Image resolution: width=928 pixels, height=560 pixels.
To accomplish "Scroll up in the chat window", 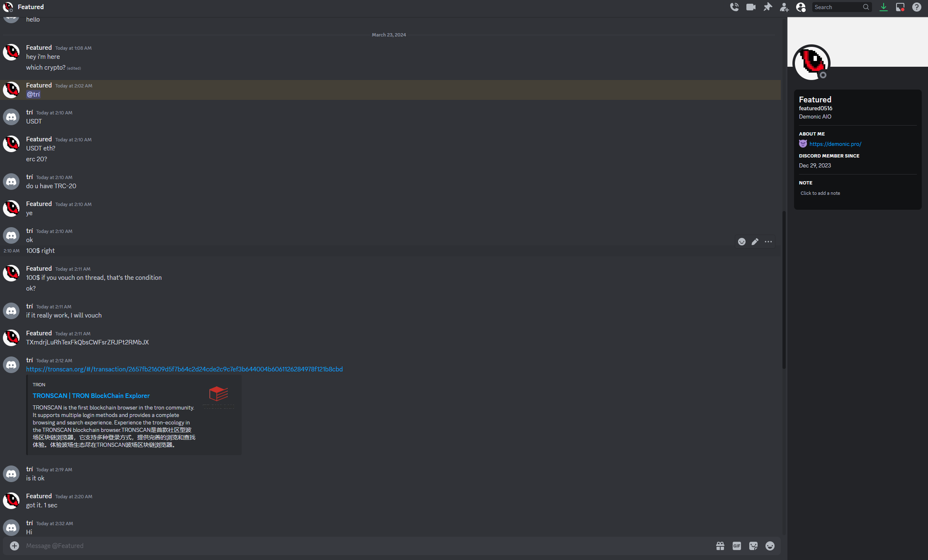I will coord(785,21).
